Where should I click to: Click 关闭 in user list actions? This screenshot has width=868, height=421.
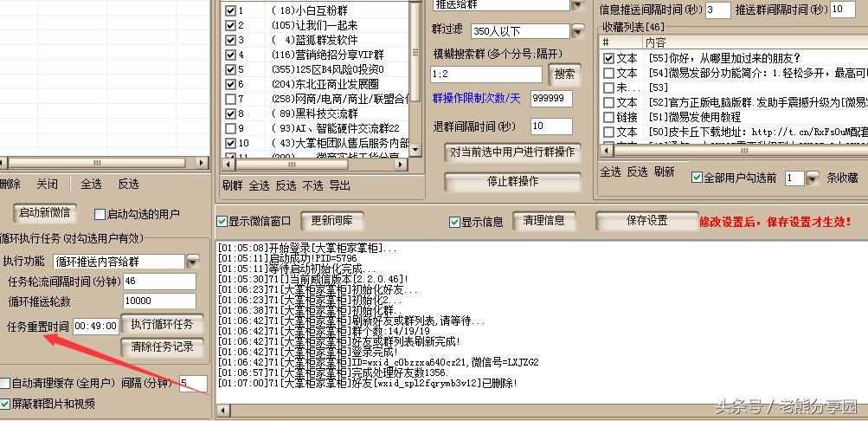click(47, 184)
